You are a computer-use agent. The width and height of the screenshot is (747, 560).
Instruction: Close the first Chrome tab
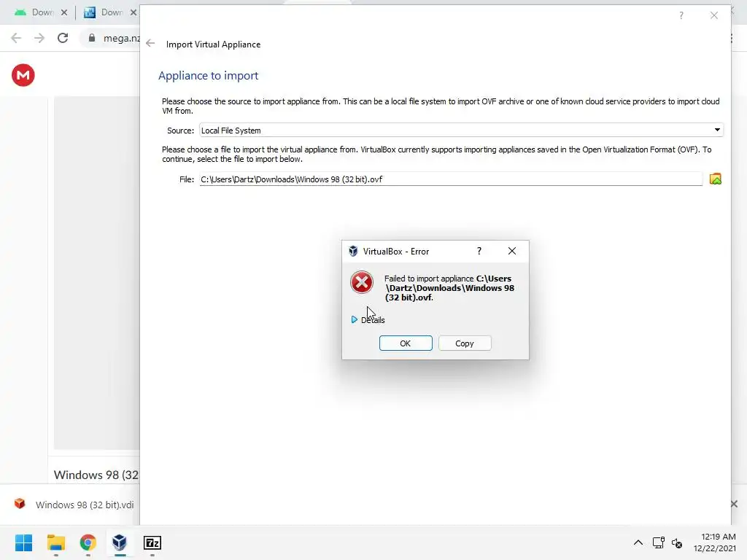[x=64, y=12]
